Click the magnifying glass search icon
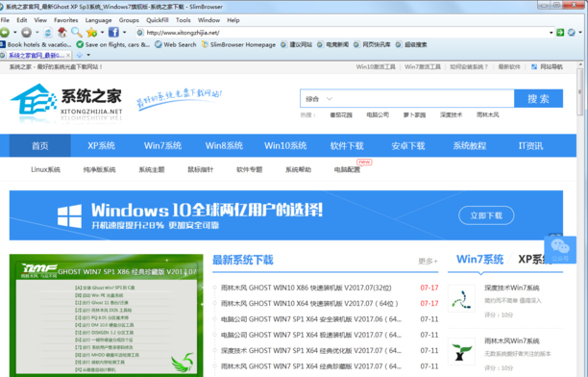Image resolution: width=588 pixels, height=377 pixels. point(77,33)
